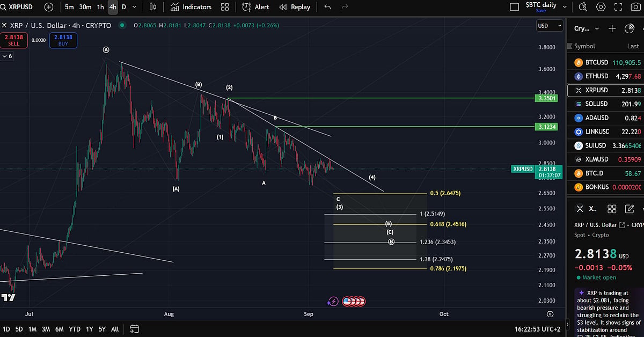Image resolution: width=644 pixels, height=337 pixels.
Task: Redo the last chart action
Action: click(x=345, y=7)
